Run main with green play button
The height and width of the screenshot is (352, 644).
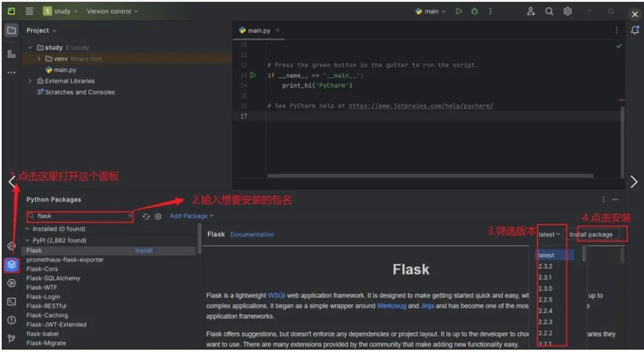click(x=459, y=11)
